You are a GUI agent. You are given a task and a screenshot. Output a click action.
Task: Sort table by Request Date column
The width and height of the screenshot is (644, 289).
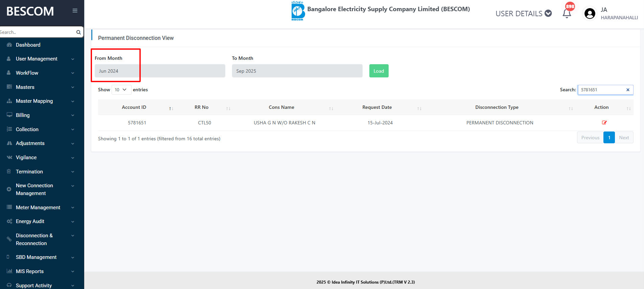[419, 109]
